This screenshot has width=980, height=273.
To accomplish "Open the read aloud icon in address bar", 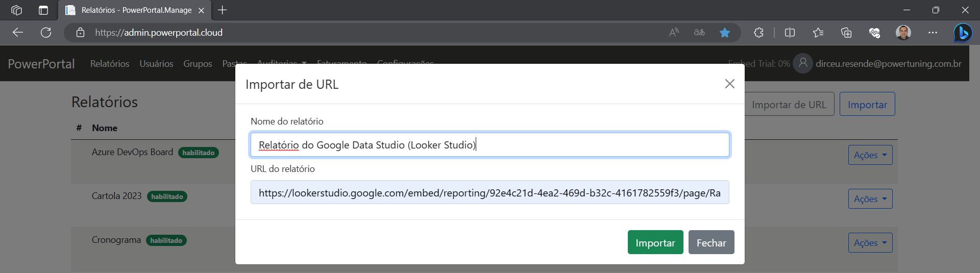I will point(674,33).
